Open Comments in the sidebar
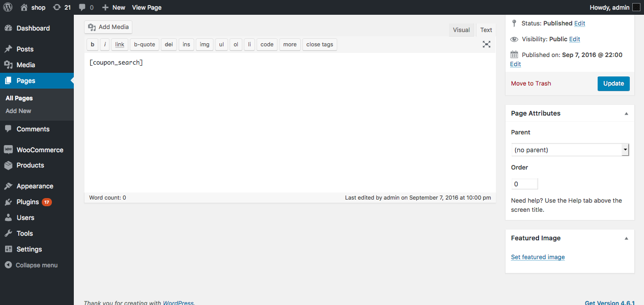The width and height of the screenshot is (644, 305). [37, 129]
